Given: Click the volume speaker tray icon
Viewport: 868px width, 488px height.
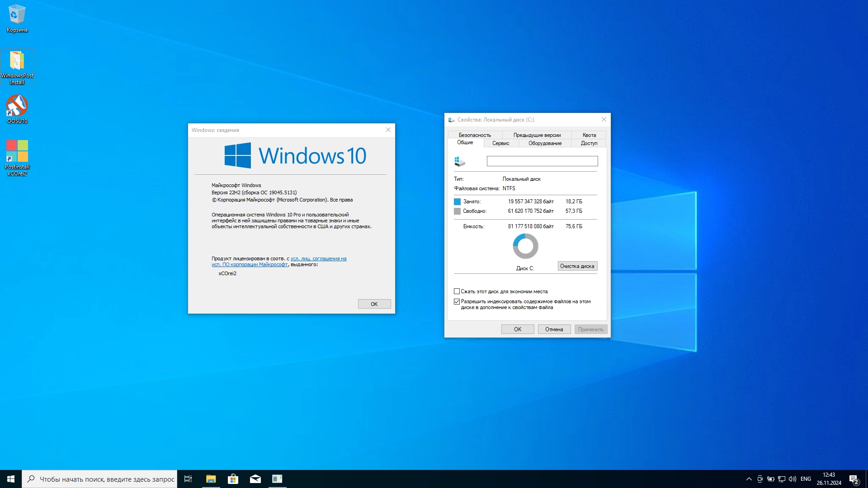Looking at the screenshot, I should pos(792,479).
